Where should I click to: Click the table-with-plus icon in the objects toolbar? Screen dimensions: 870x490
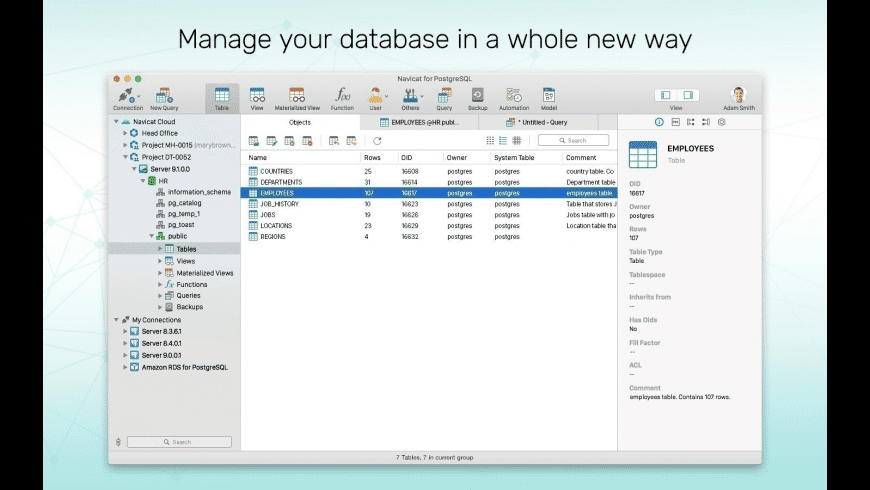289,141
